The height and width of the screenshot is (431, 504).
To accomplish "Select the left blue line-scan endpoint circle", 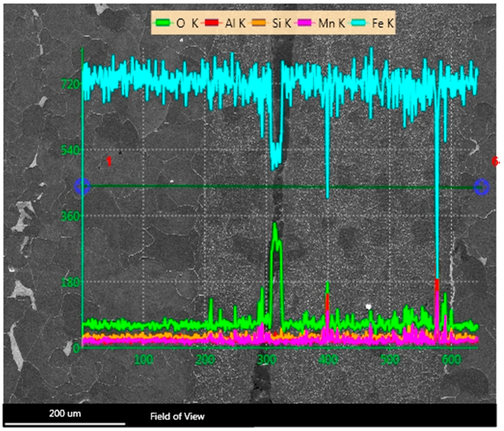I will [82, 186].
